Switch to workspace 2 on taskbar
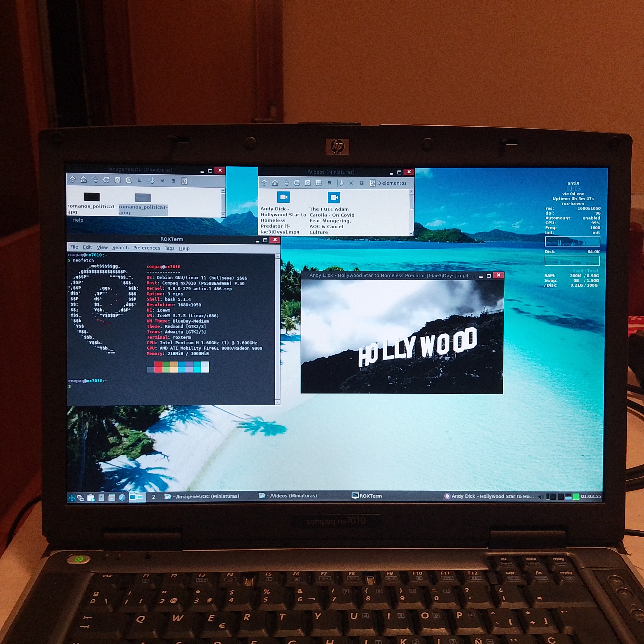Image resolution: width=644 pixels, height=644 pixels. coord(153,497)
